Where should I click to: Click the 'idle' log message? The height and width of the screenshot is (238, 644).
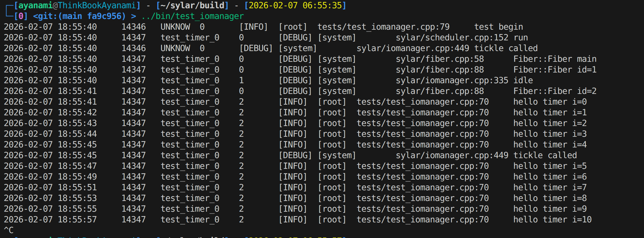click(523, 80)
